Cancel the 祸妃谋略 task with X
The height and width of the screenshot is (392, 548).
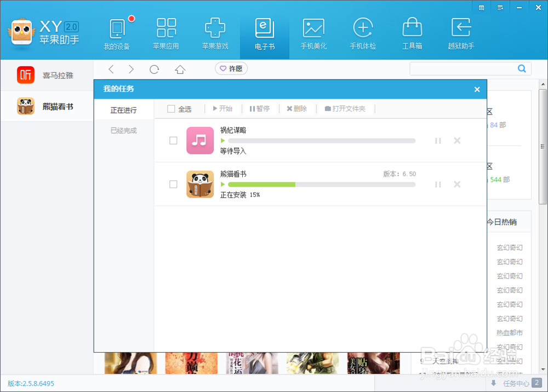click(x=457, y=141)
